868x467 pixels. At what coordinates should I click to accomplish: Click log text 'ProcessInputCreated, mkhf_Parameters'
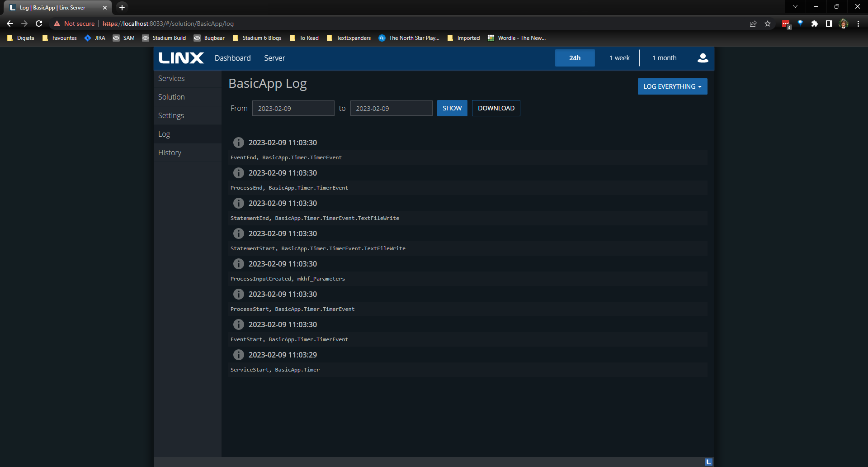[288, 279]
